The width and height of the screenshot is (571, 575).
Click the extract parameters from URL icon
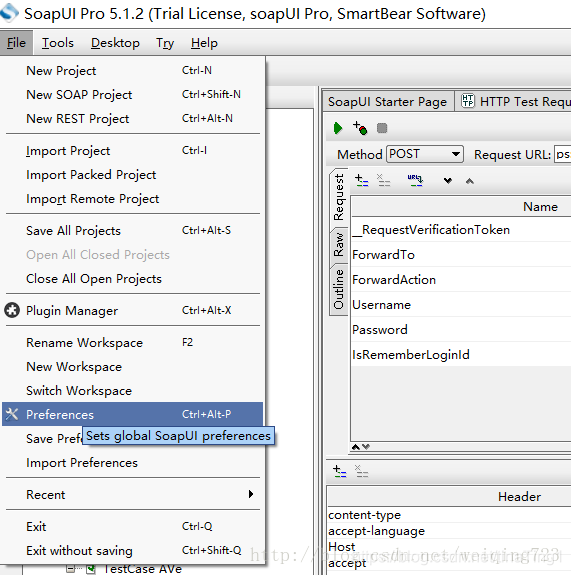(x=415, y=180)
